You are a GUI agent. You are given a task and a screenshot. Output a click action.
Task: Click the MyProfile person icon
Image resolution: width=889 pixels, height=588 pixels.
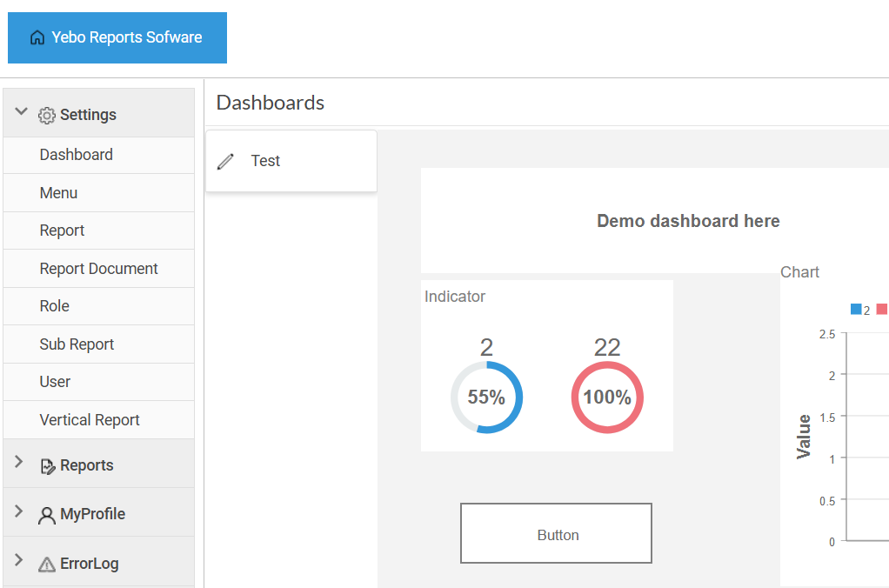[x=46, y=516]
